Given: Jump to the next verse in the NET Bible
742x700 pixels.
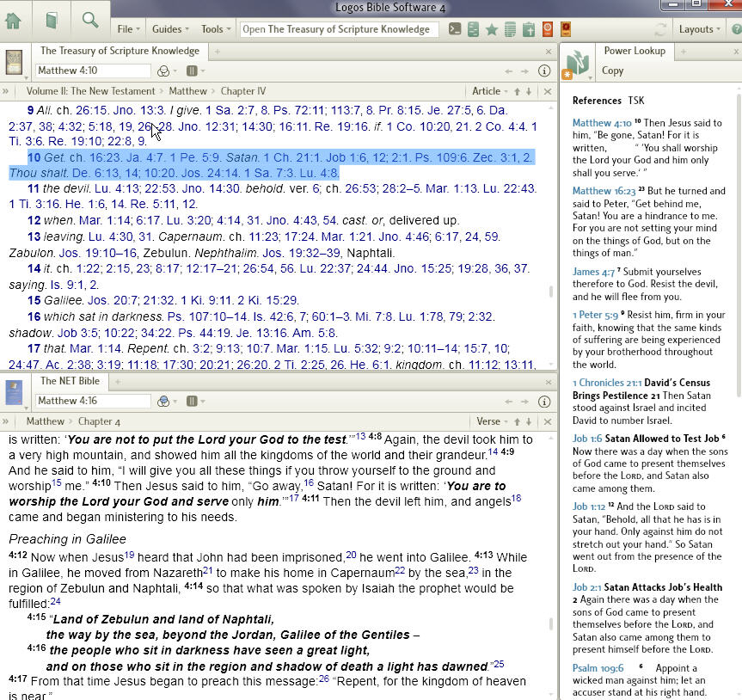Looking at the screenshot, I should click(529, 421).
